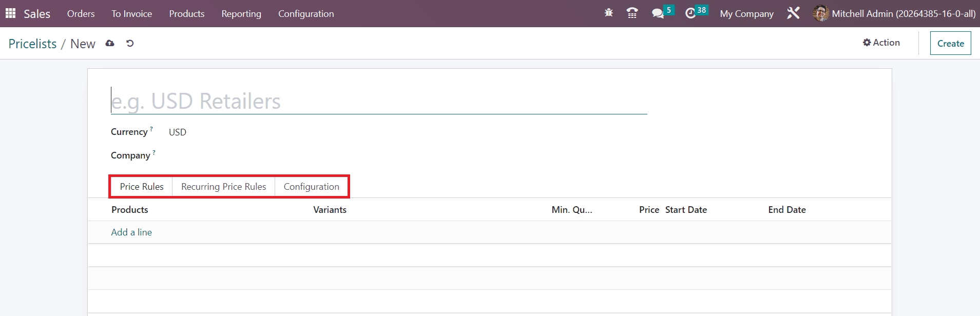The width and height of the screenshot is (980, 316).
Task: Click the wrench tools icon
Action: point(793,13)
